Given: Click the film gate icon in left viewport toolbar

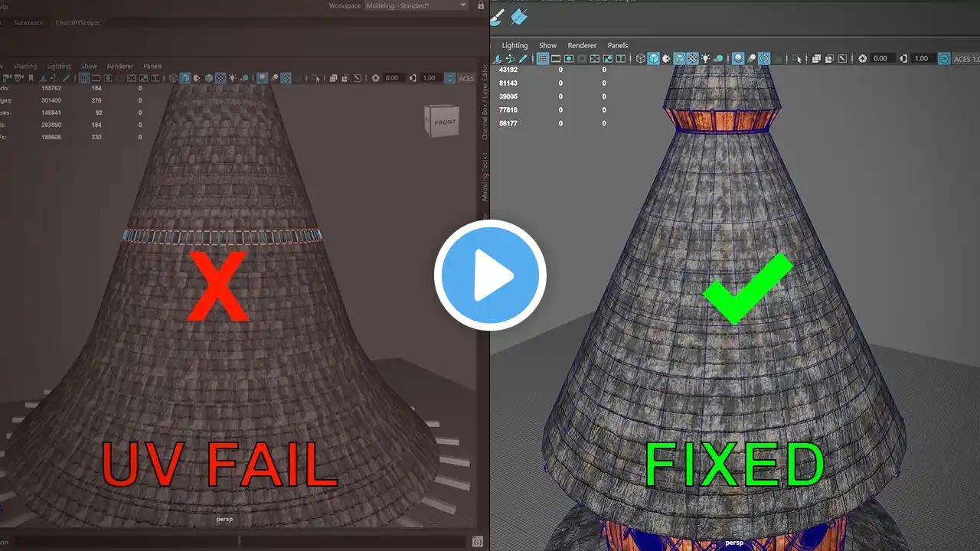Looking at the screenshot, I should click(96, 78).
